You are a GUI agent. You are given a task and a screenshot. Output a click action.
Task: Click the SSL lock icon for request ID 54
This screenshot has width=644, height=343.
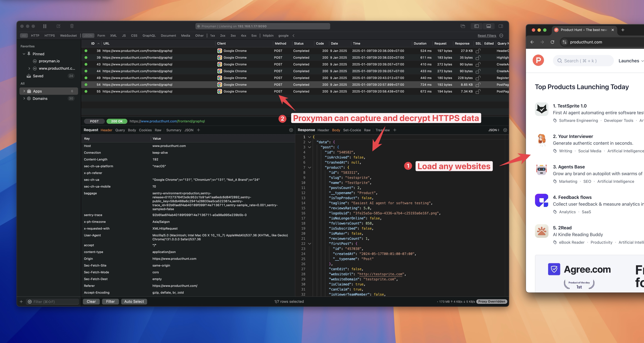pos(478,85)
